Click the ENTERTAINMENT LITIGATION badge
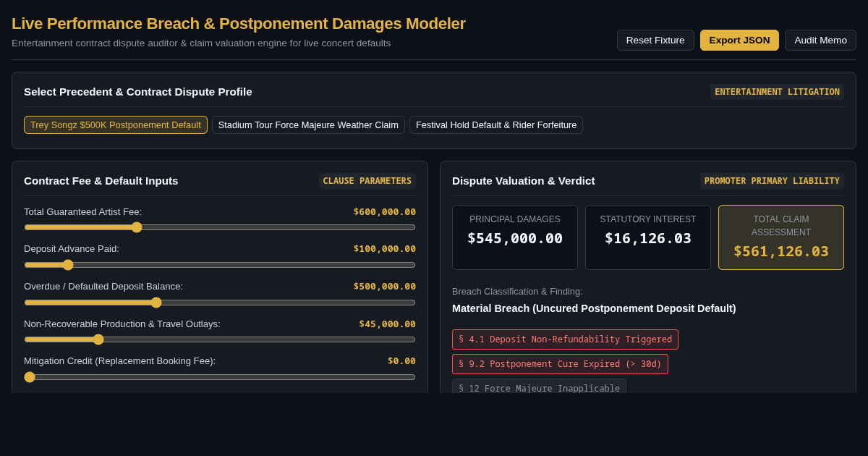 (x=777, y=92)
